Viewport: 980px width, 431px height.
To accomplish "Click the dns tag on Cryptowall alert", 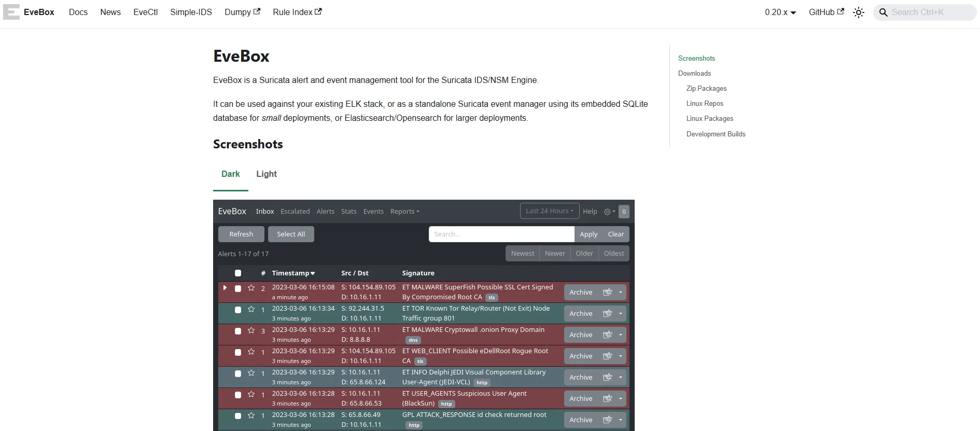I will tap(413, 340).
